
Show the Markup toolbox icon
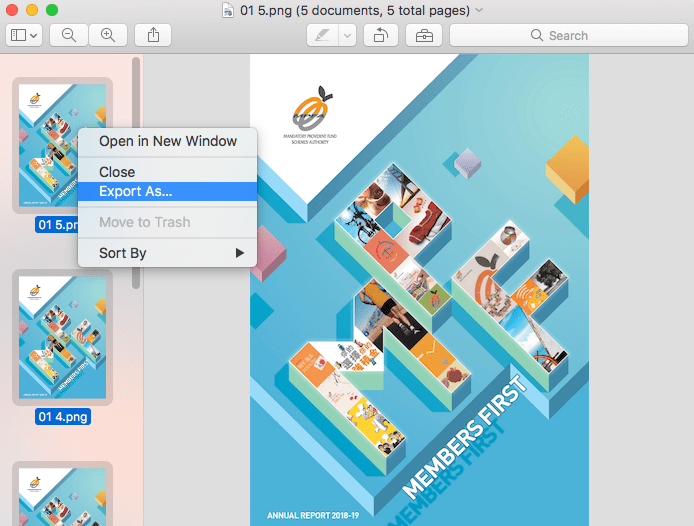coord(424,35)
